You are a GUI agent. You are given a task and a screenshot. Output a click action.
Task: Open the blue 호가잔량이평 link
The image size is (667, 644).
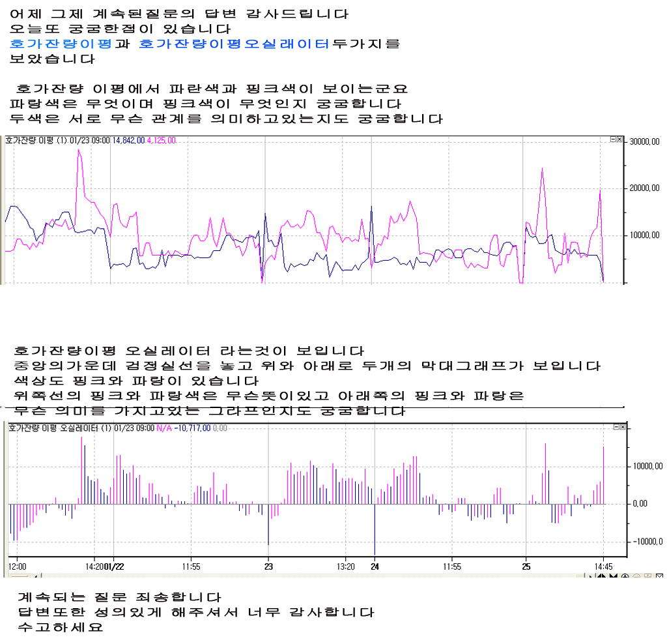pos(62,44)
